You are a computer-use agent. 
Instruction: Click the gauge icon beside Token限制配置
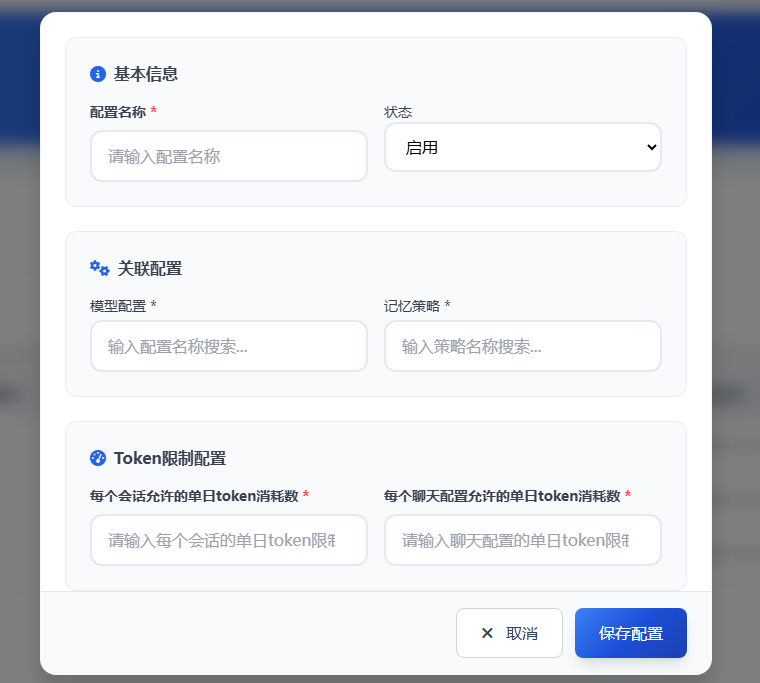click(x=98, y=458)
